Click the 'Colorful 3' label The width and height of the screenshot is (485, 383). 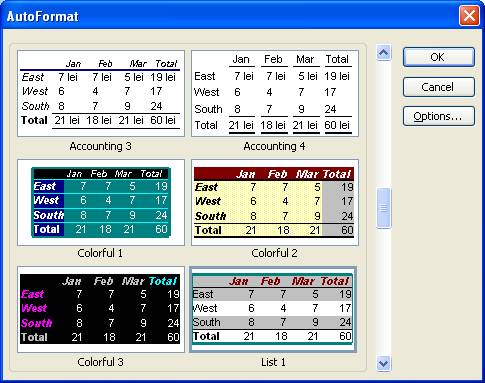100,362
